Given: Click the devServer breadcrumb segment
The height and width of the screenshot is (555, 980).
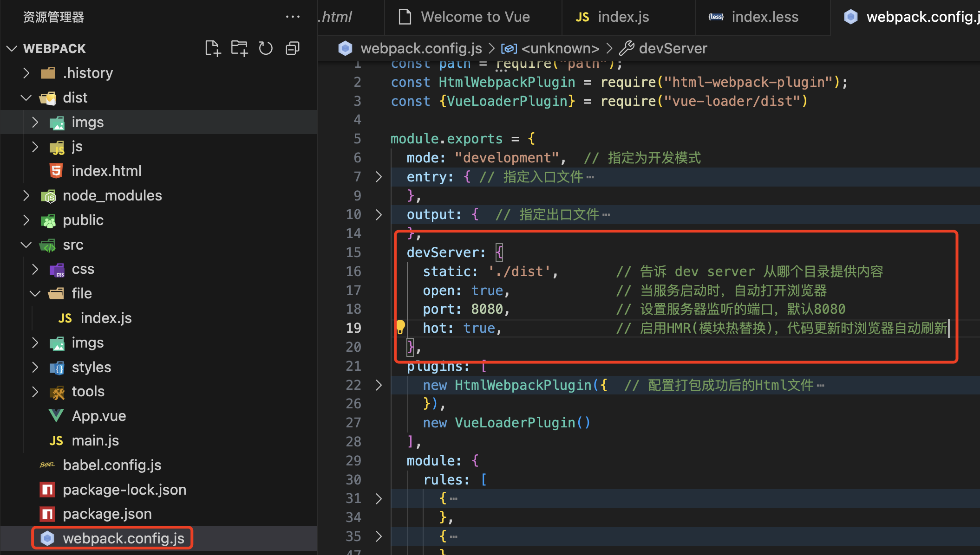Looking at the screenshot, I should (x=673, y=48).
